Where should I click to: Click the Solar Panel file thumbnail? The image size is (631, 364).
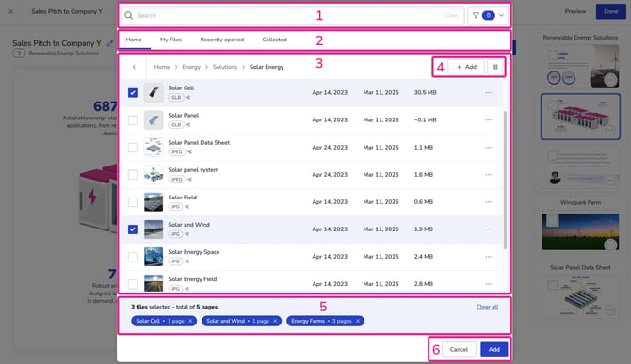[x=154, y=120]
